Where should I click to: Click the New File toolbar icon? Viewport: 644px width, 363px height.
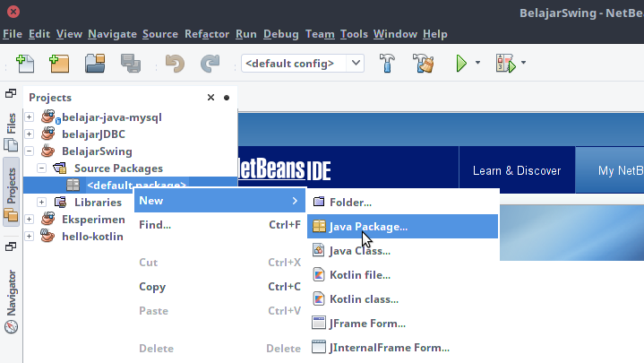[x=25, y=64]
